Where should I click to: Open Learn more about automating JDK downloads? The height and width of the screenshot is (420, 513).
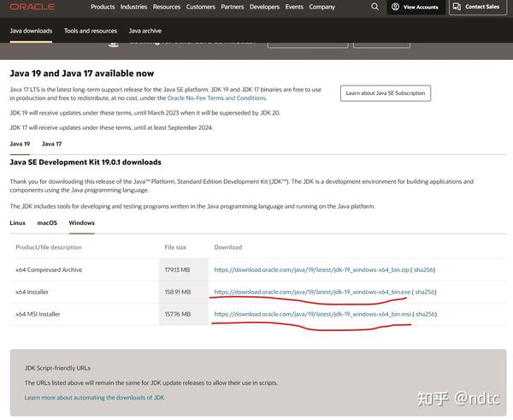[94, 398]
